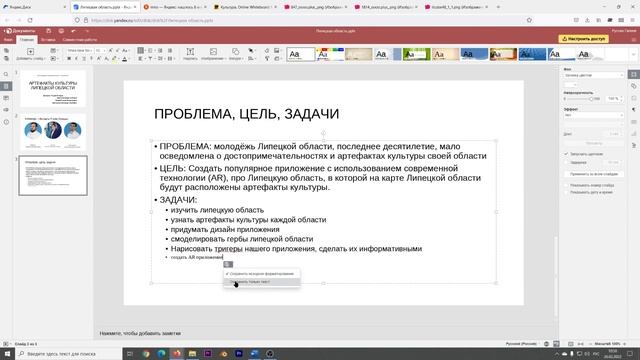
Task: Click the Paste icon below Copy
Action: point(6,58)
